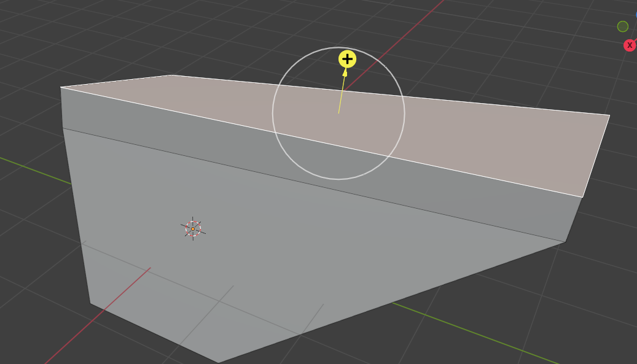Click the red X axis ball in navigation gizmo

click(x=630, y=45)
